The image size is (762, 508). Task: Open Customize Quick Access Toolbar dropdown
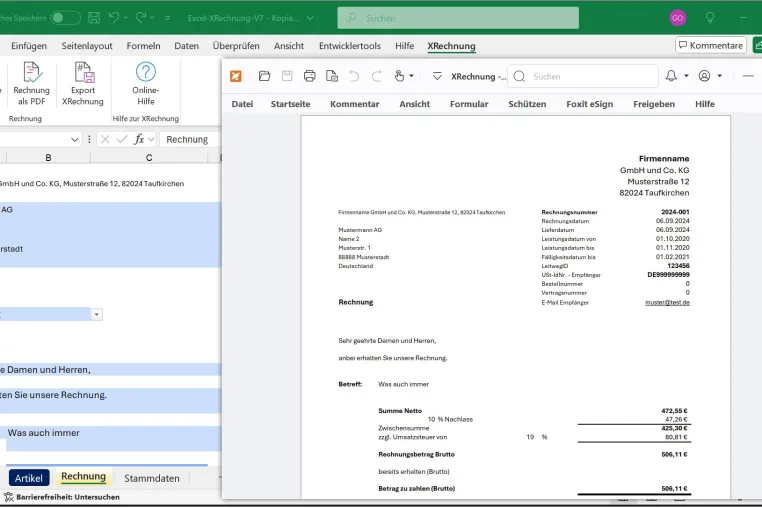click(x=168, y=18)
